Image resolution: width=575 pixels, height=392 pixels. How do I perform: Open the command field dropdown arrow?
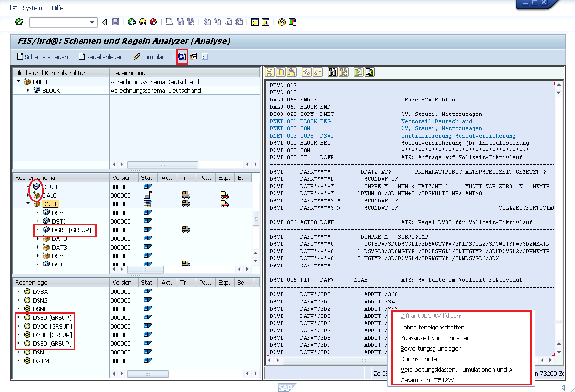(x=92, y=23)
